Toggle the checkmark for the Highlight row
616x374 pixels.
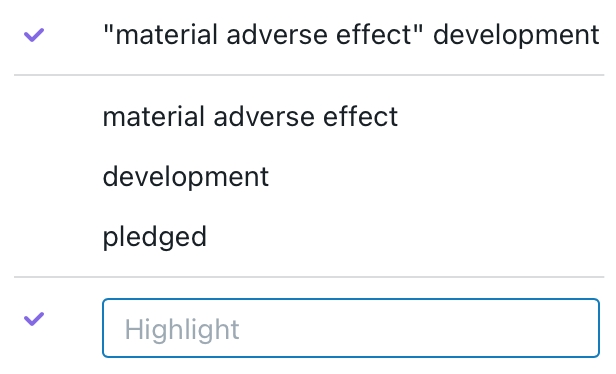pos(34,319)
